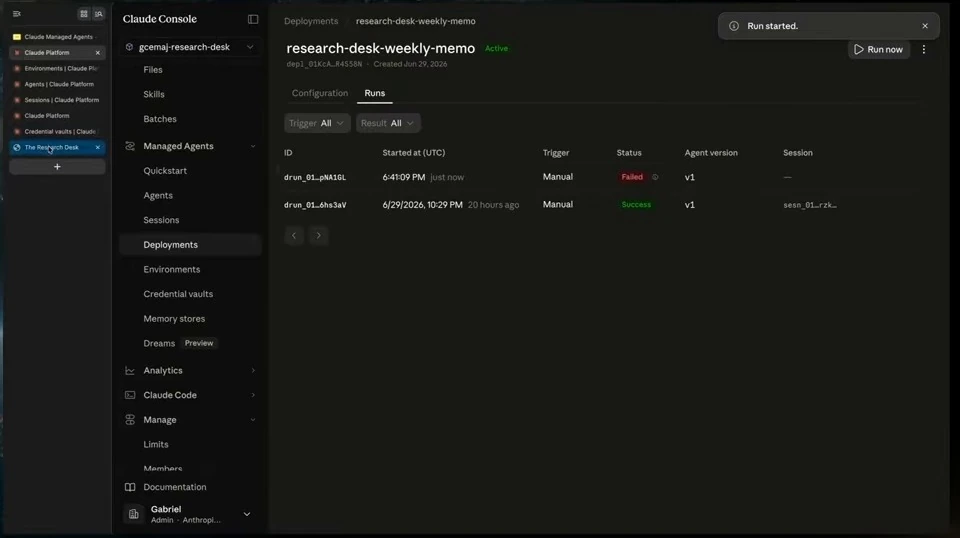Switch to Sessions | Claude Platform browser tab
Viewport: 960px width, 538px height.
click(x=57, y=100)
